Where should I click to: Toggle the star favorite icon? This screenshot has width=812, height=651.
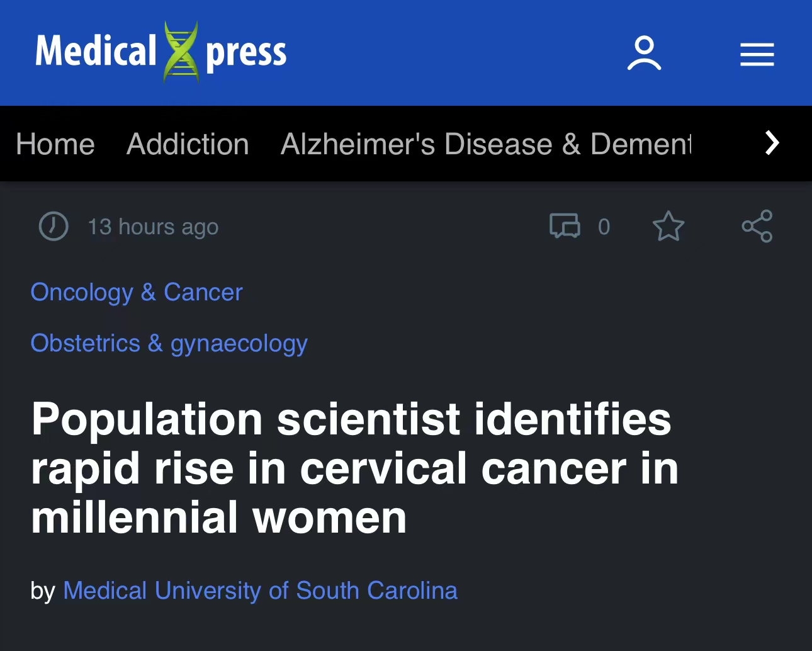tap(668, 226)
